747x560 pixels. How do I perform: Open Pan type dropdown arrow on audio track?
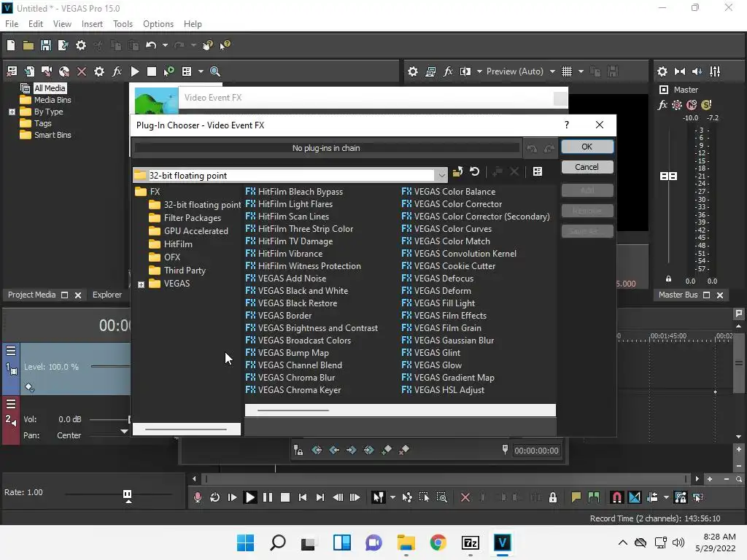(124, 432)
